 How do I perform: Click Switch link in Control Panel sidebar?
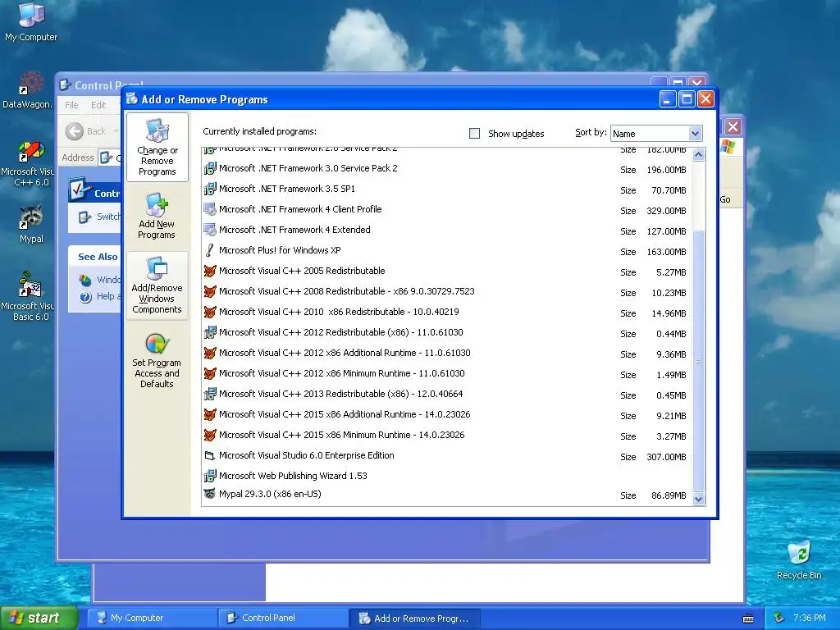[x=108, y=217]
